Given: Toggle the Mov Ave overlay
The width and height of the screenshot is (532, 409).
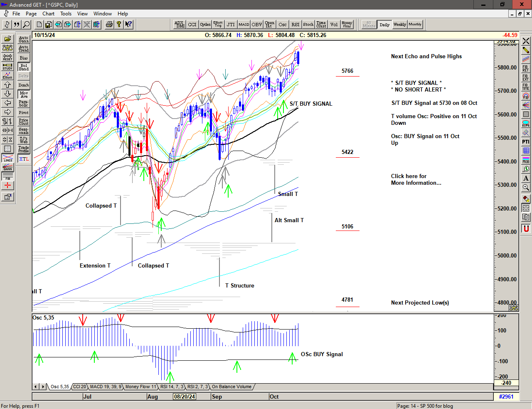Looking at the screenshot, I should (x=24, y=94).
